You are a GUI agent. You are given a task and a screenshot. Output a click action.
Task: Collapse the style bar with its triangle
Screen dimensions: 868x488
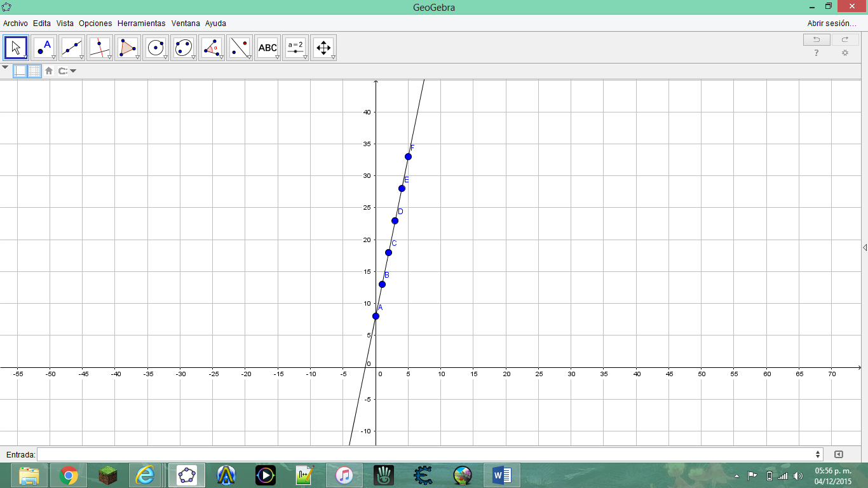5,67
